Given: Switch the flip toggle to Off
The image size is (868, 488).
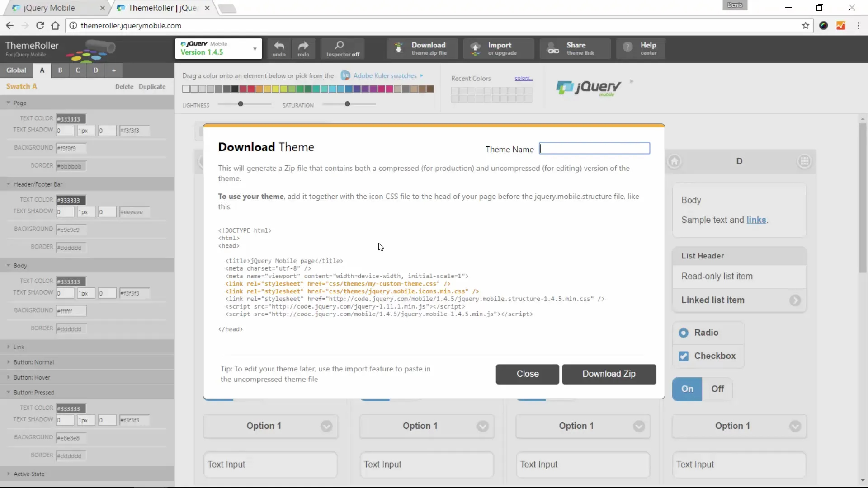Looking at the screenshot, I should pyautogui.click(x=717, y=389).
